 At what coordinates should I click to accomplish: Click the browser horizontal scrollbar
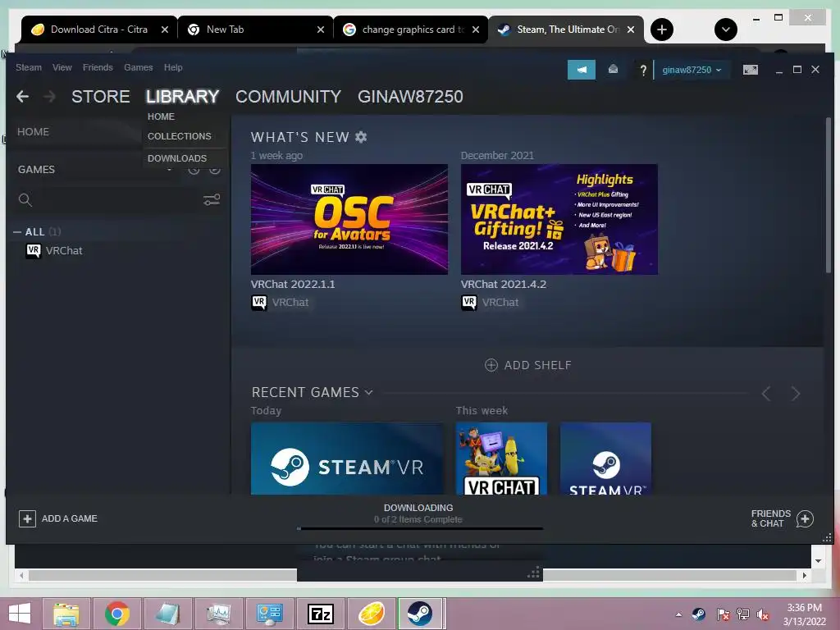point(413,575)
